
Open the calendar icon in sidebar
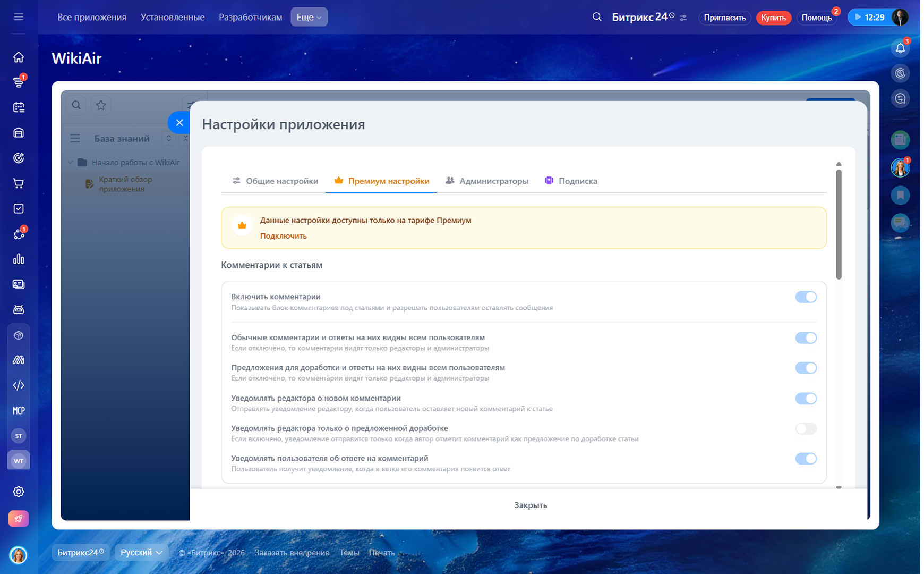[19, 107]
